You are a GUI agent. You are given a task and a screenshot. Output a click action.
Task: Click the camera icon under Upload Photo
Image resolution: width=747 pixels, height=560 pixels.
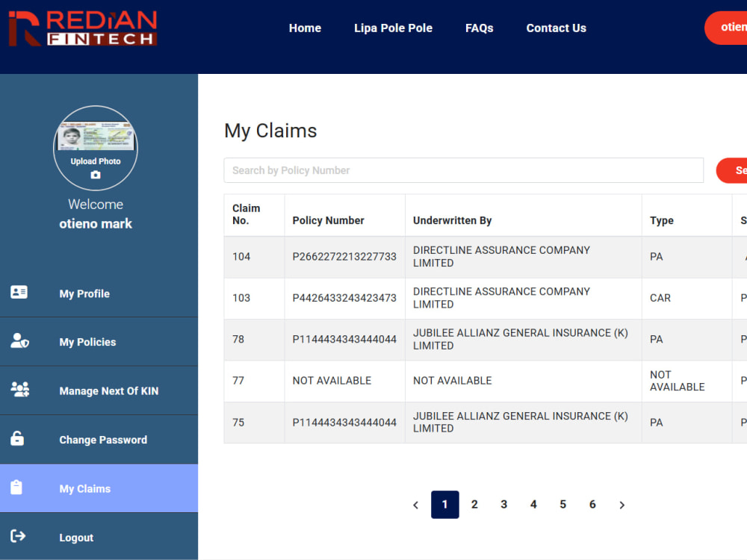pyautogui.click(x=96, y=175)
